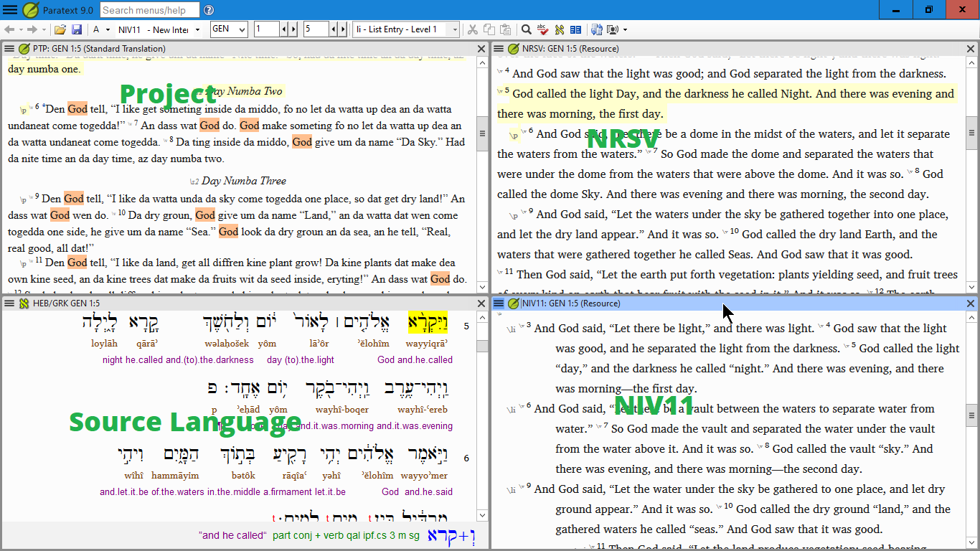The width and height of the screenshot is (980, 551).
Task: Open the NIV11 panel hamburger menu
Action: 499,303
